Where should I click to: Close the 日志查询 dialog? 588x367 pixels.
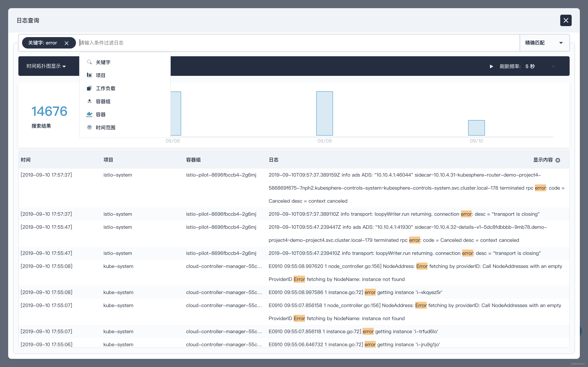(566, 20)
